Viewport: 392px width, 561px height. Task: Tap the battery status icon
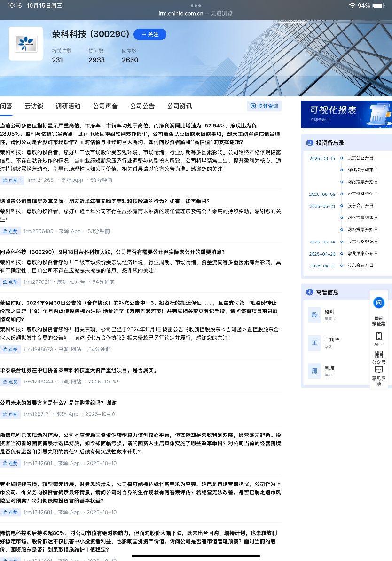click(x=378, y=6)
